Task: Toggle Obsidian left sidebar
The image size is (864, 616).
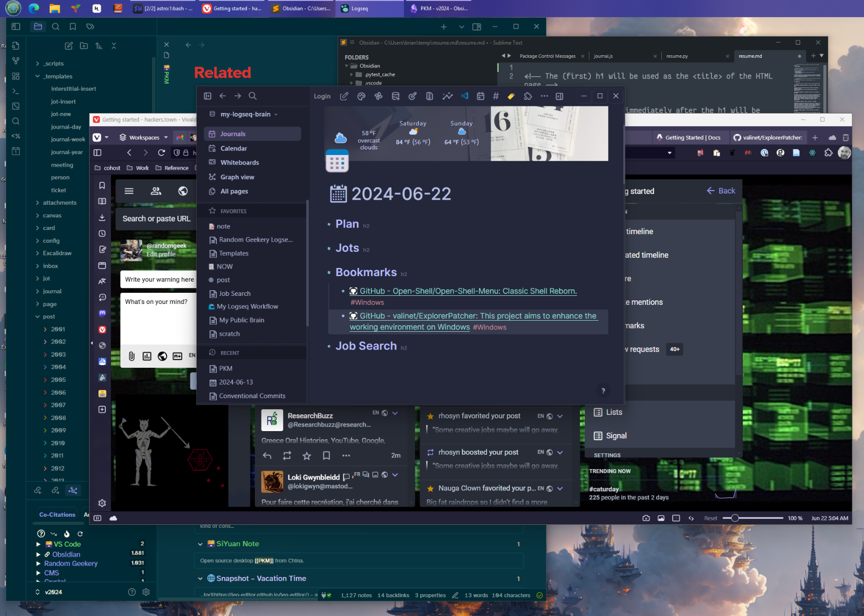Action: point(16,26)
